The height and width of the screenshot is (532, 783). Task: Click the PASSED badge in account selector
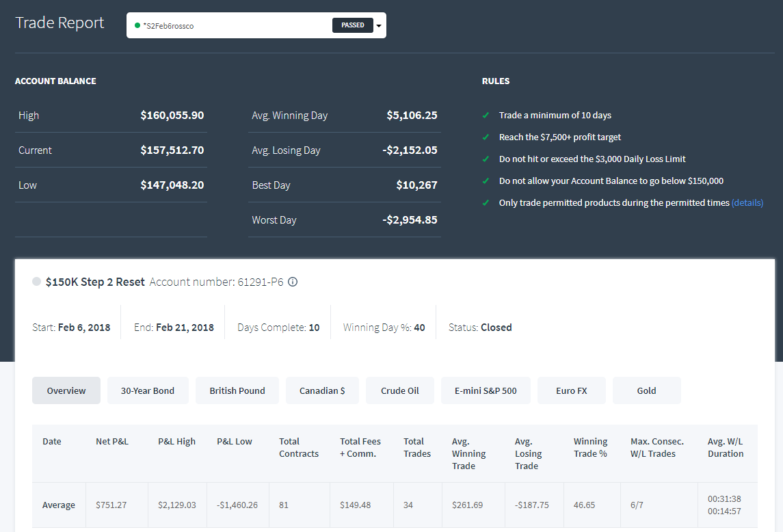coord(353,25)
